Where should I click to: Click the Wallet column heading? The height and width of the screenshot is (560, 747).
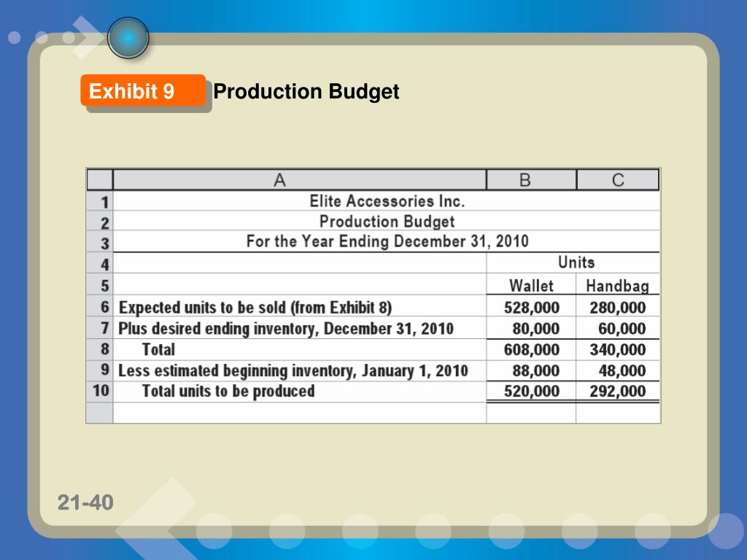[x=531, y=285]
